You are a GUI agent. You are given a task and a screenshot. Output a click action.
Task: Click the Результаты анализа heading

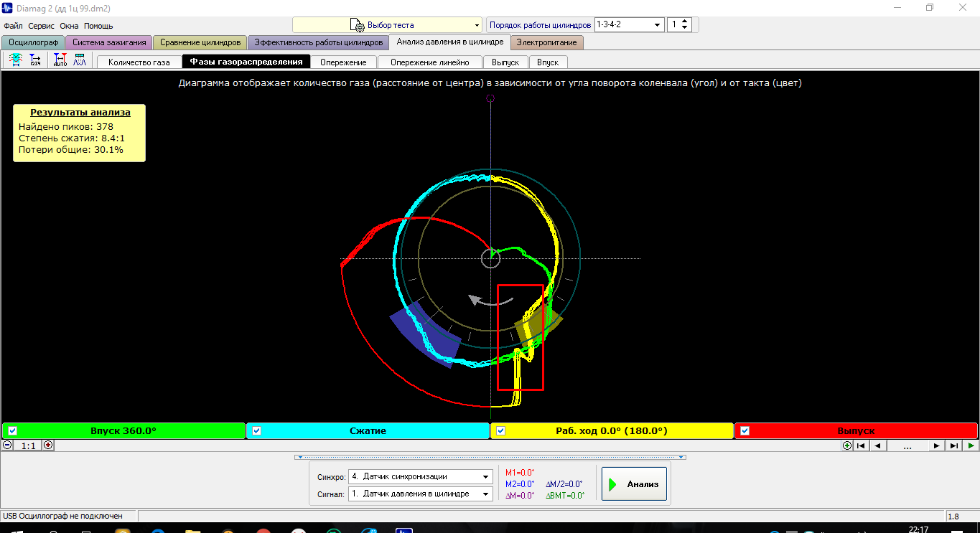point(80,113)
